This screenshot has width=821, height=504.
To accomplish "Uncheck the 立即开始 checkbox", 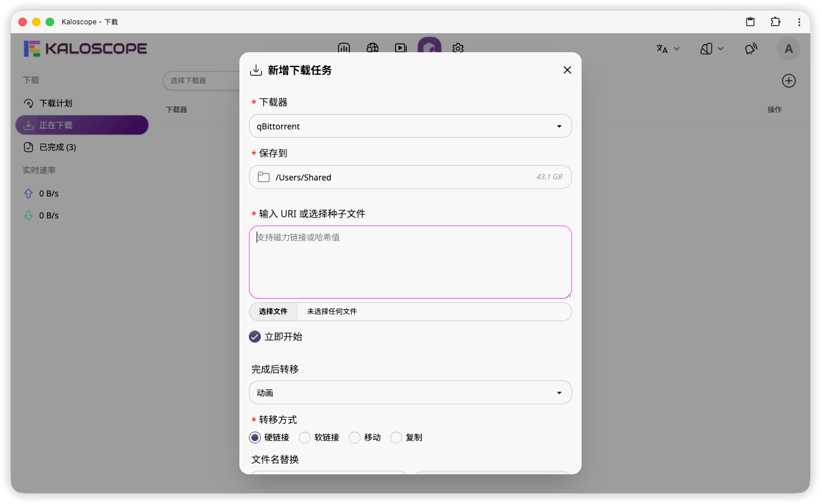I will coord(255,337).
